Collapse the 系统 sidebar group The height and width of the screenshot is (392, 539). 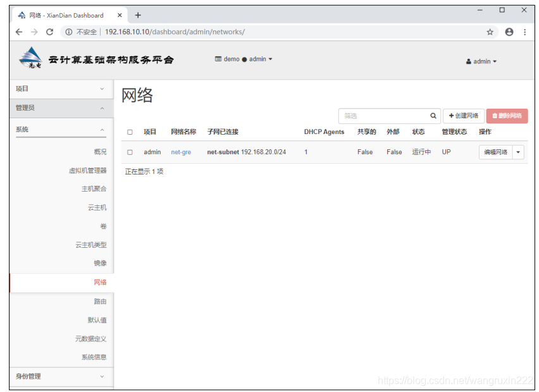(61, 130)
